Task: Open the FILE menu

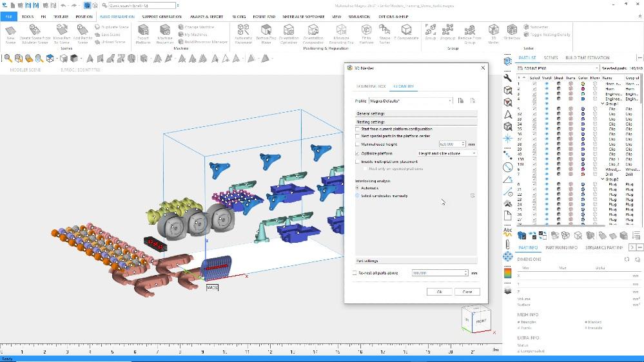Action: click(x=8, y=16)
